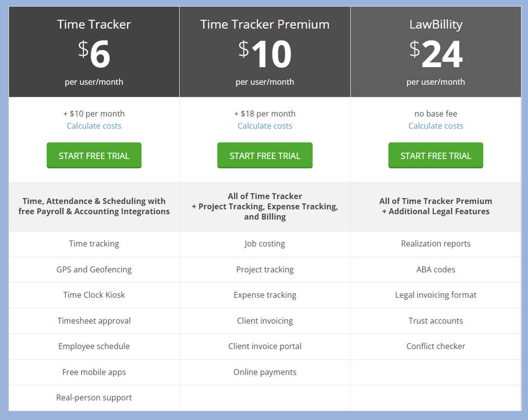Viewport: 528px width, 420px height.
Task: Select the 'Free mobile apps' feature row
Action: (x=94, y=372)
